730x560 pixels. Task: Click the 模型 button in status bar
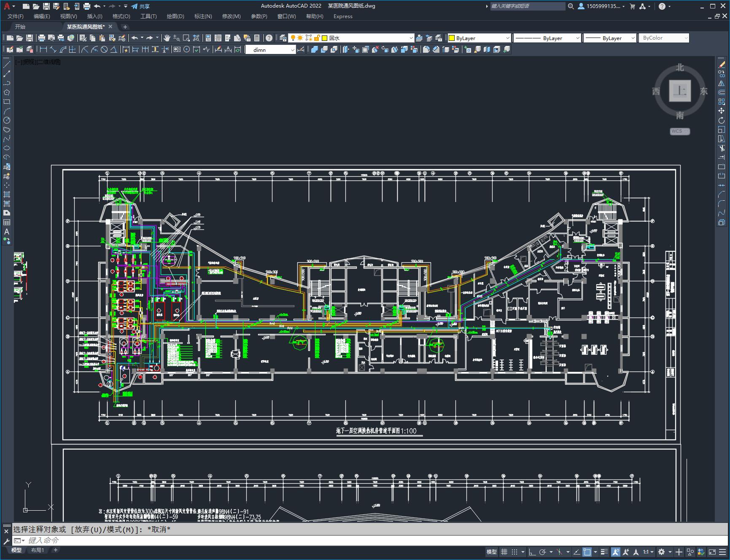pyautogui.click(x=491, y=552)
